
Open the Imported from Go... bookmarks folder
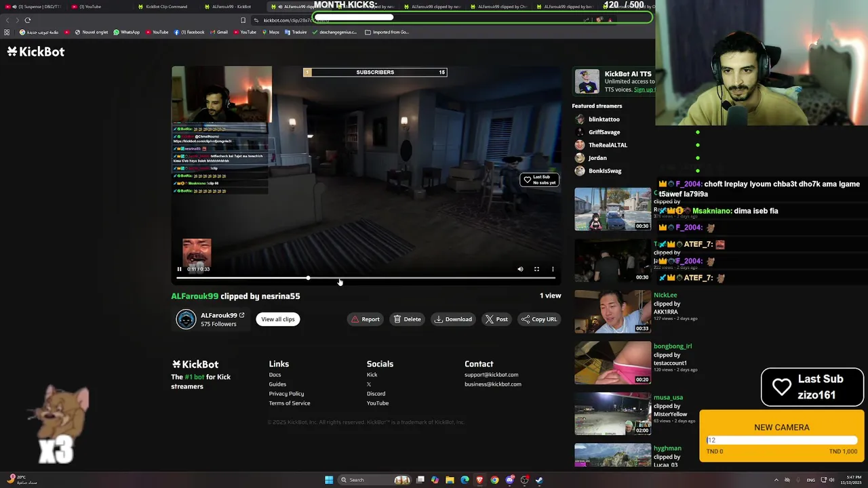point(387,32)
